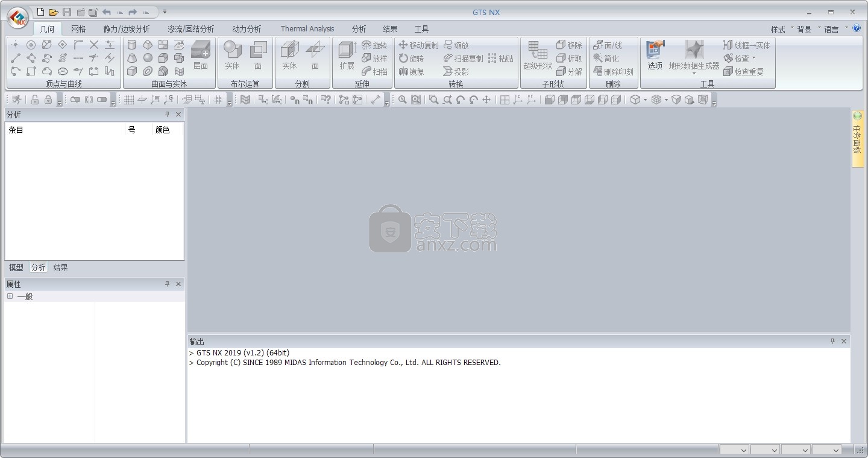Click the zoom magnifier icon in view toolbar
The height and width of the screenshot is (458, 868).
point(403,100)
